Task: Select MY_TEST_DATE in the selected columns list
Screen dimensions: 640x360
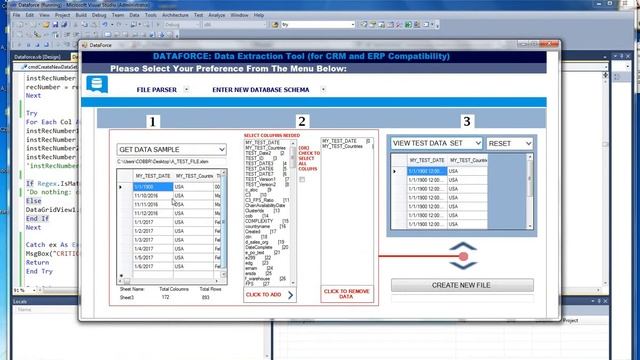Action: pyautogui.click(x=345, y=141)
